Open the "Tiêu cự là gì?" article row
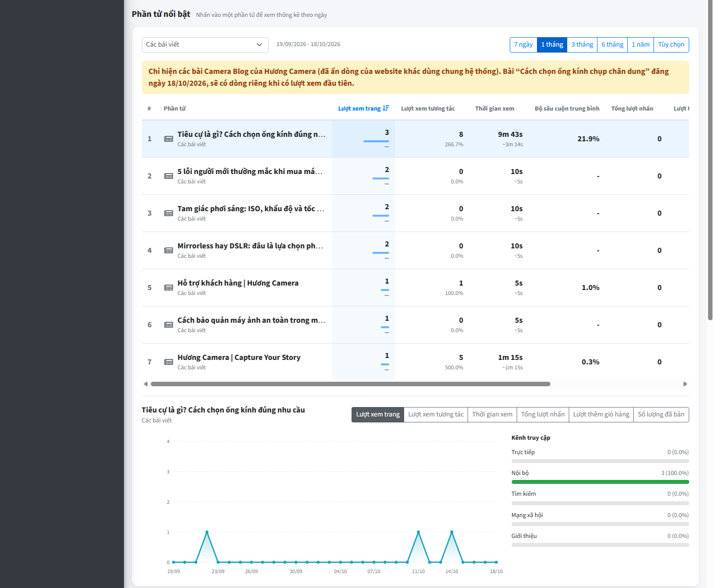The image size is (714, 588). click(416, 139)
